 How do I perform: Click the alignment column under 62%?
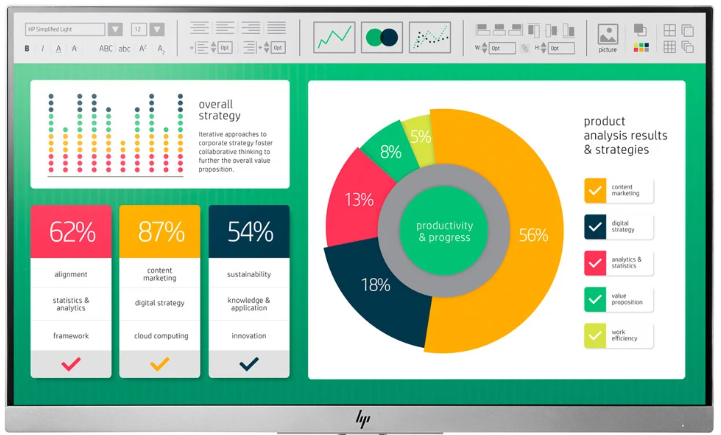(71, 273)
